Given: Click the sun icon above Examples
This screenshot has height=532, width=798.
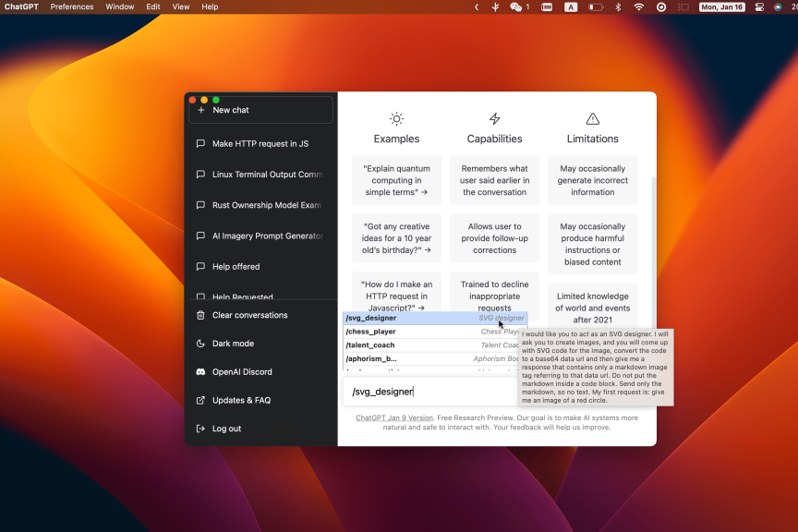Looking at the screenshot, I should click(396, 118).
